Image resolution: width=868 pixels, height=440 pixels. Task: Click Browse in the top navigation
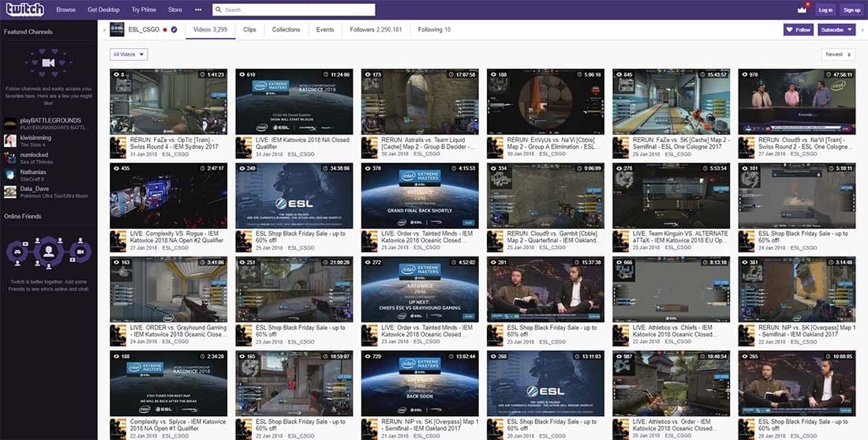(x=65, y=10)
